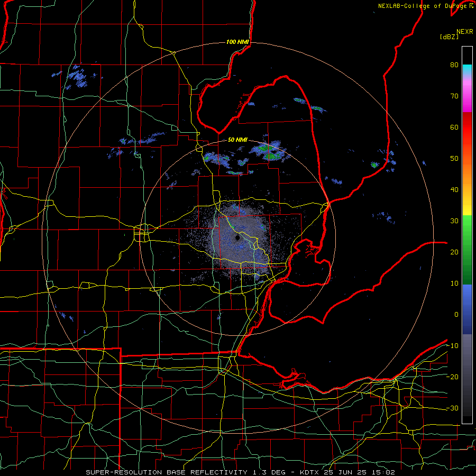Screen dimensions: 476x476
Task: Pick the yellow segment of the color bar
Action: (467, 208)
